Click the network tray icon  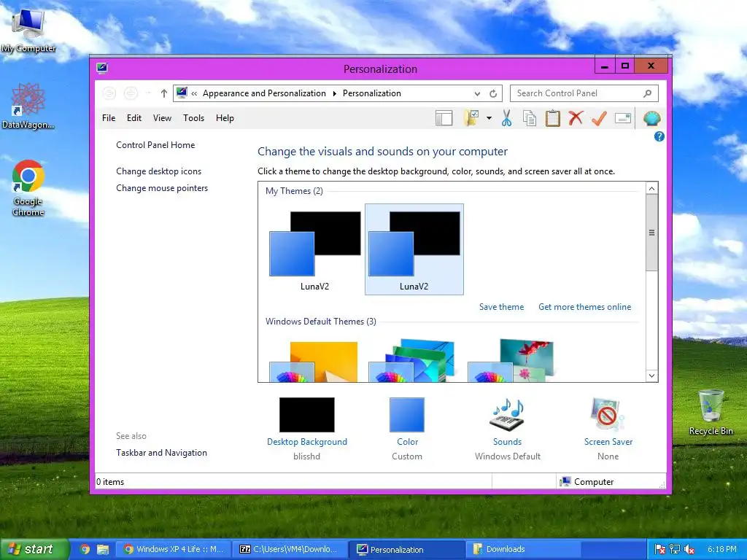click(675, 550)
